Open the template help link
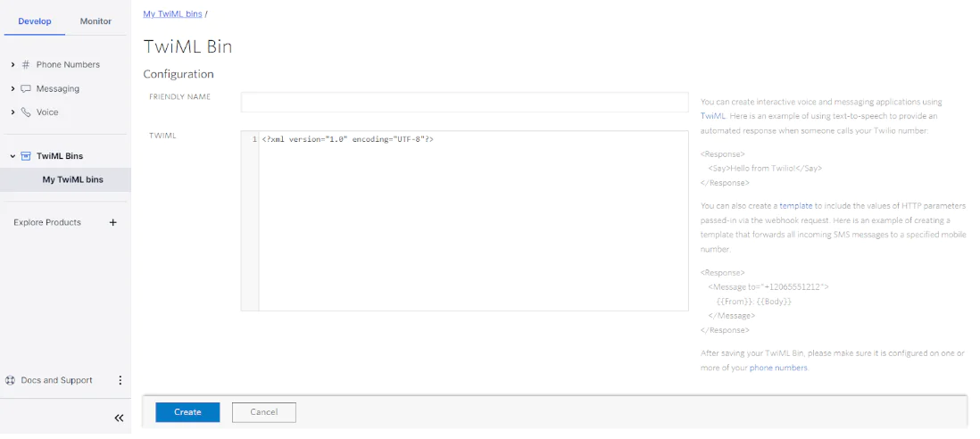Screen dimensions: 980x439 point(795,205)
